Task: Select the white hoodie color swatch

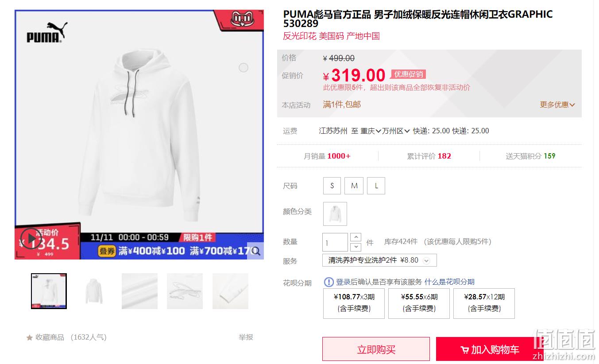Action: pyautogui.click(x=335, y=214)
